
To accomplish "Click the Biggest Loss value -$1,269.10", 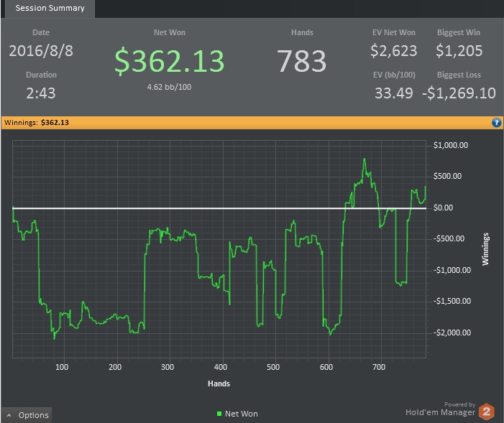I will click(459, 93).
